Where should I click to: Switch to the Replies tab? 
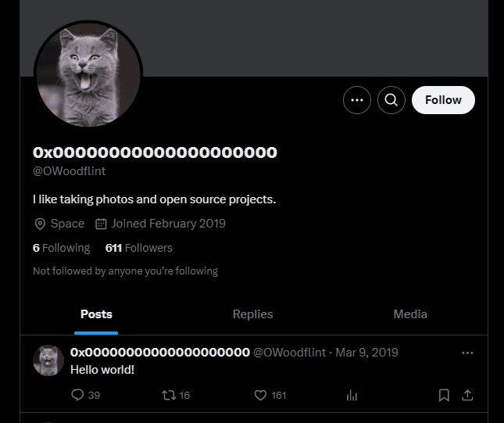pyautogui.click(x=252, y=314)
